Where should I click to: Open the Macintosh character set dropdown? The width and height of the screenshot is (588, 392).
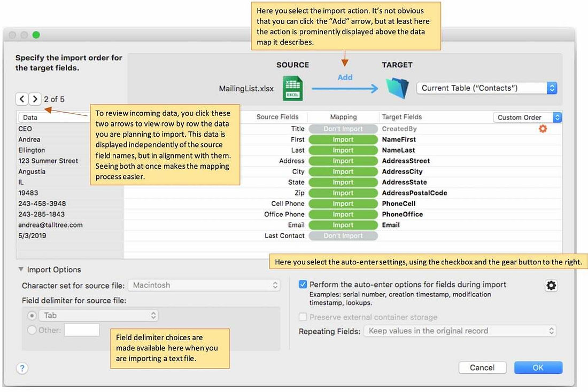pos(204,285)
